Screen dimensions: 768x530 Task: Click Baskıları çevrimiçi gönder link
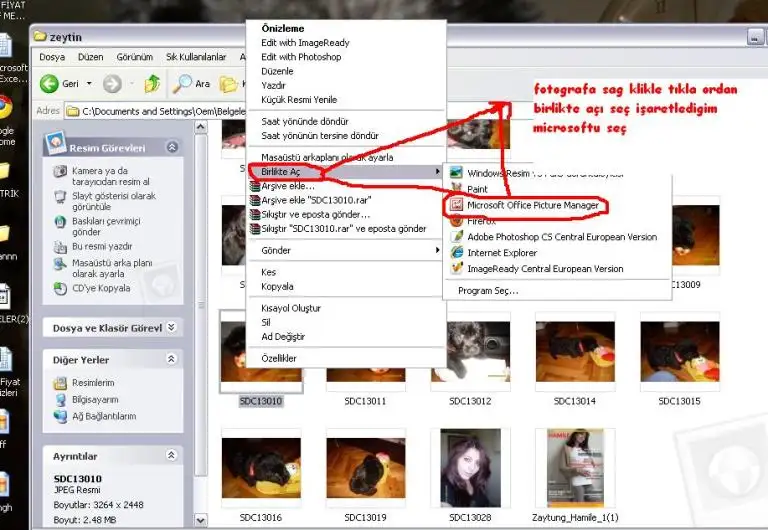point(106,226)
